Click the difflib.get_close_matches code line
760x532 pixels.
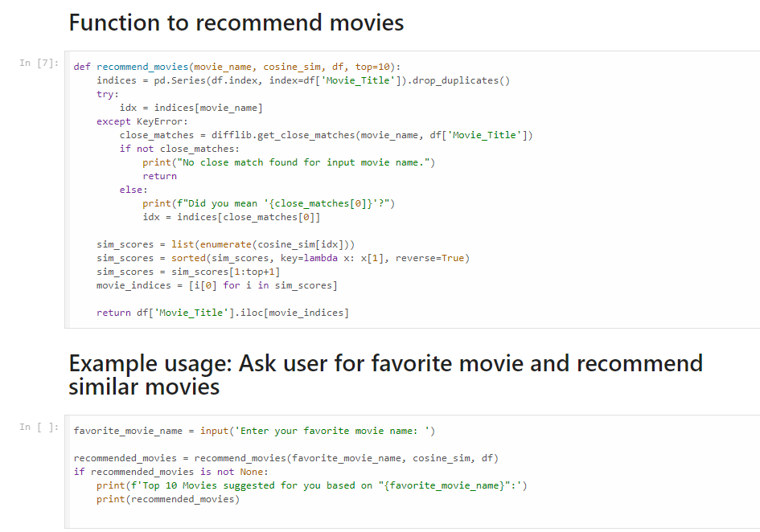click(x=326, y=135)
